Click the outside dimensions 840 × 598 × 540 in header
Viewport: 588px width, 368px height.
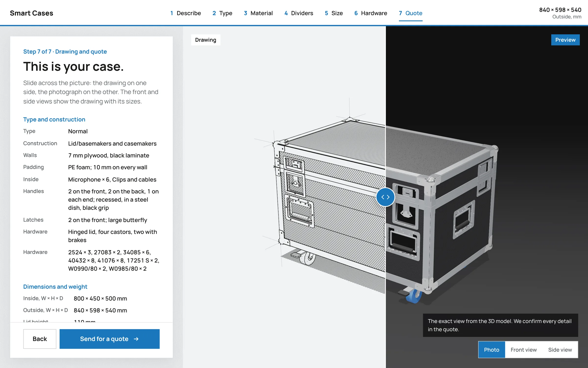click(560, 10)
